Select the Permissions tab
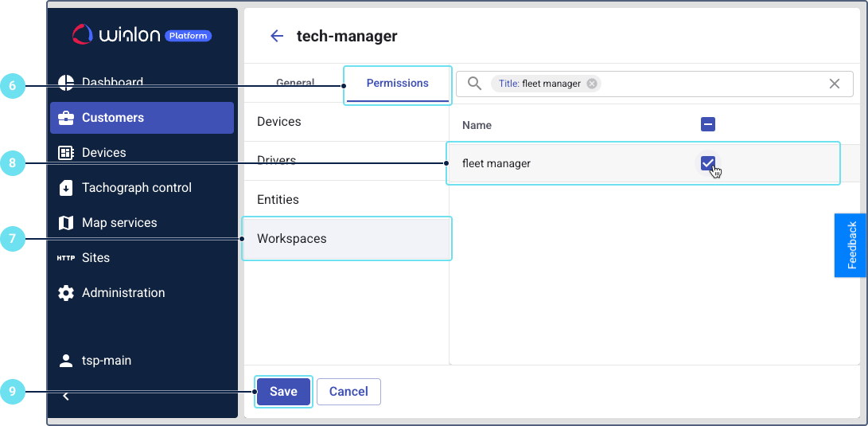 [x=397, y=83]
